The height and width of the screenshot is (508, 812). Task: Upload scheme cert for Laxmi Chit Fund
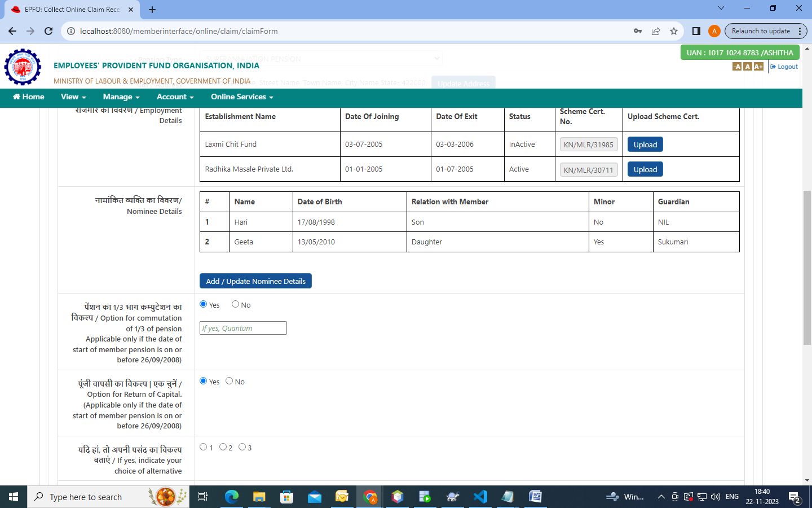645,144
